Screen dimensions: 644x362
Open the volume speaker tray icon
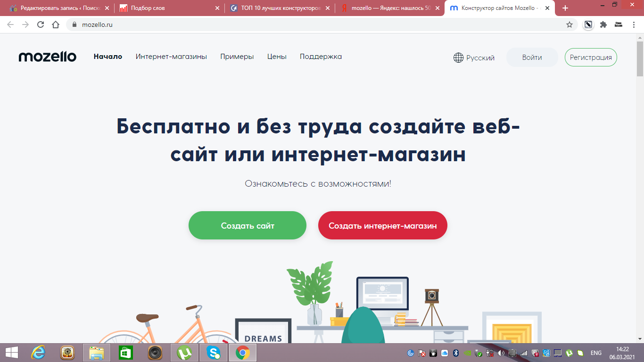click(501, 353)
